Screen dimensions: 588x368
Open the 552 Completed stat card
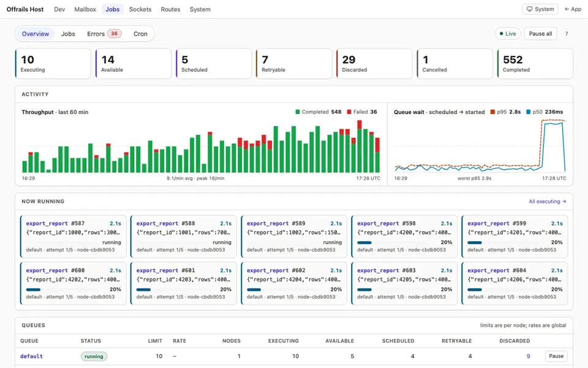535,64
